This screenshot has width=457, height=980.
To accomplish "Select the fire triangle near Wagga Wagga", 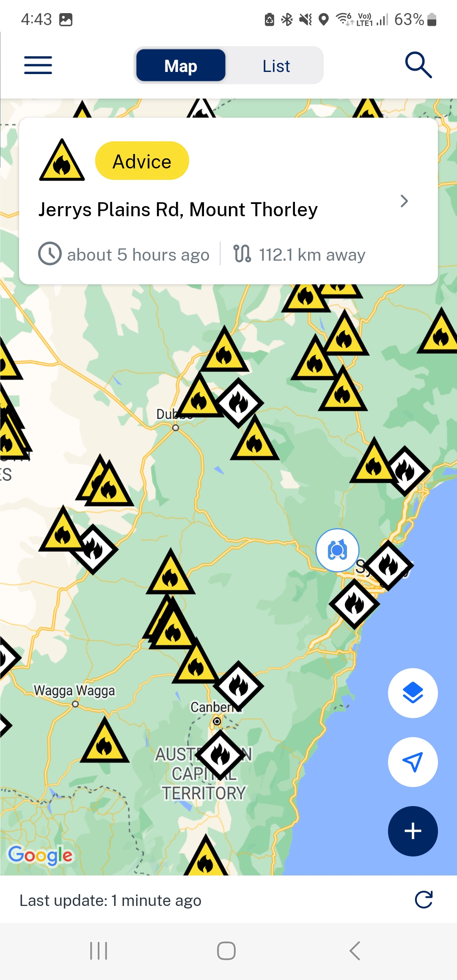I will click(x=105, y=741).
